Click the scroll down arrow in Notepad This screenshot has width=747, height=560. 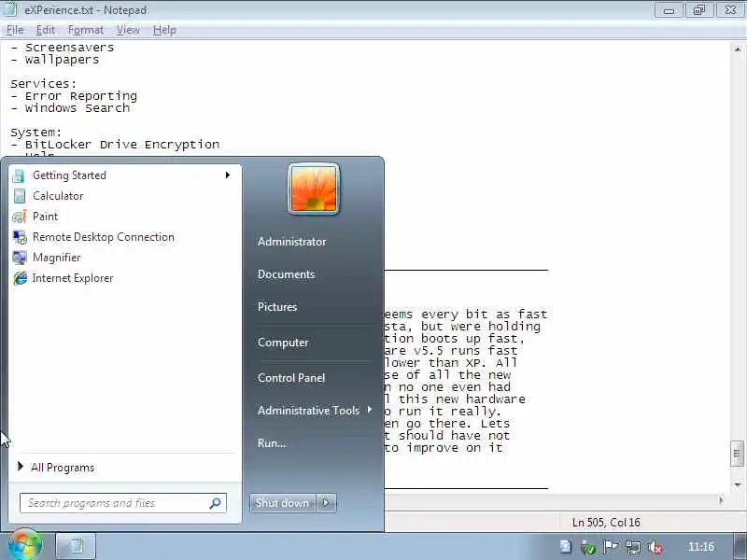coord(737,485)
